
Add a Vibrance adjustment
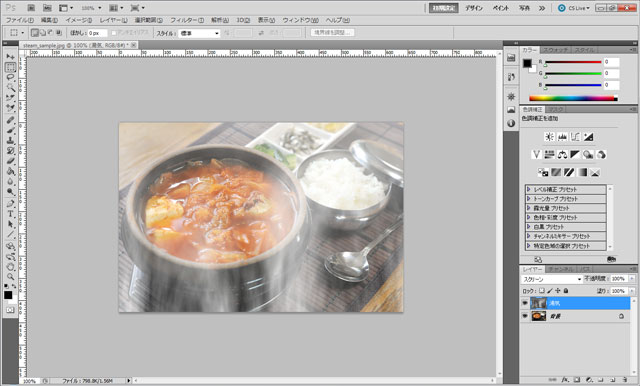coord(536,155)
